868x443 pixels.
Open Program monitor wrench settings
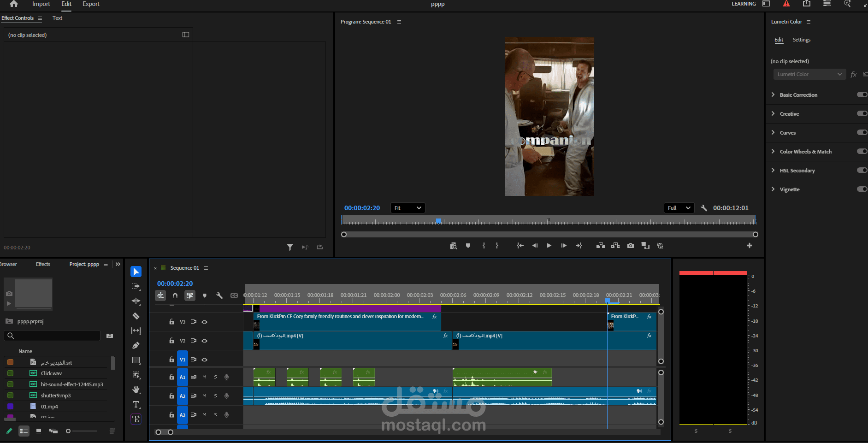pos(704,208)
